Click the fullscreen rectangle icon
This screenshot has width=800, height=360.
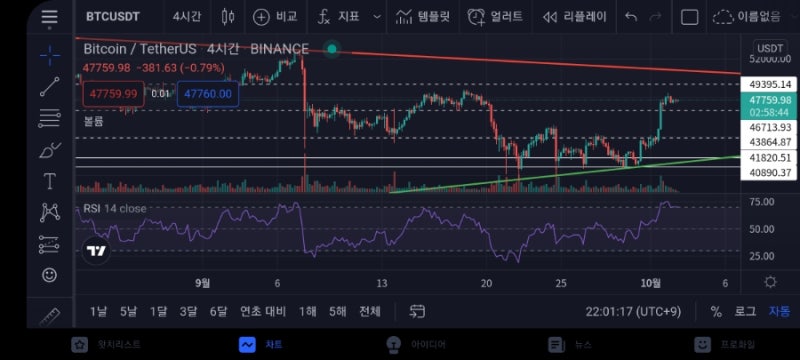pos(690,17)
